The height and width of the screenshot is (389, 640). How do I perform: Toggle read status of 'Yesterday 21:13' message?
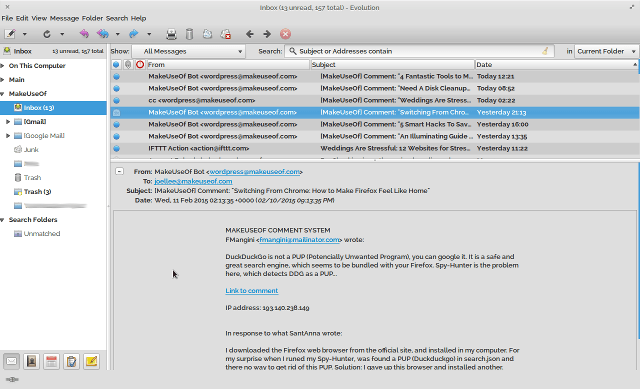[116, 112]
